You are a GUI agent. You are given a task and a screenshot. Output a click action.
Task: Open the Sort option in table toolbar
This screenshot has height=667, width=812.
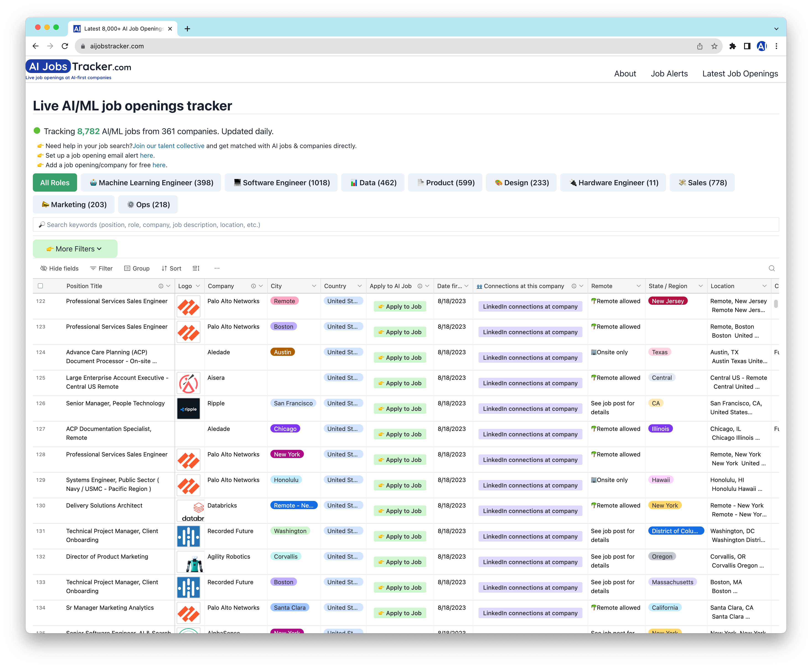click(171, 268)
